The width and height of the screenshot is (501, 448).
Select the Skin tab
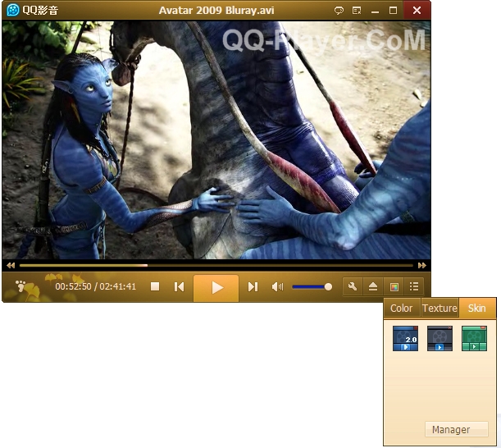[477, 308]
